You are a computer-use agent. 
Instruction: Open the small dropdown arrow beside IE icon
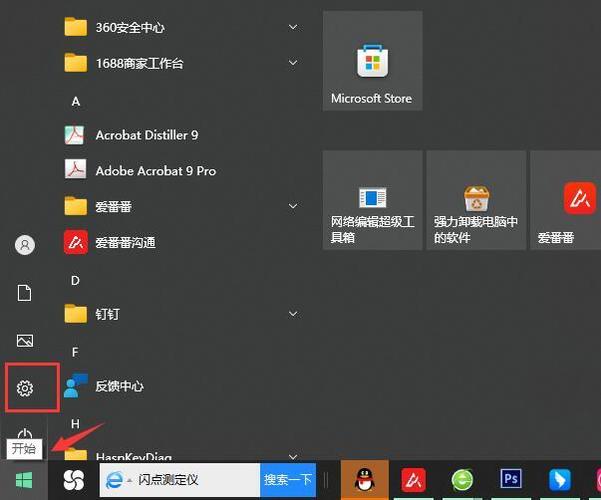129,480
